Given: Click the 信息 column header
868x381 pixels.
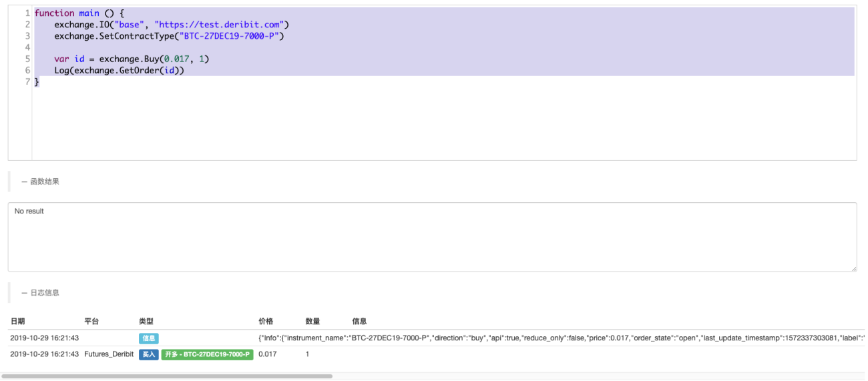Looking at the screenshot, I should (359, 322).
